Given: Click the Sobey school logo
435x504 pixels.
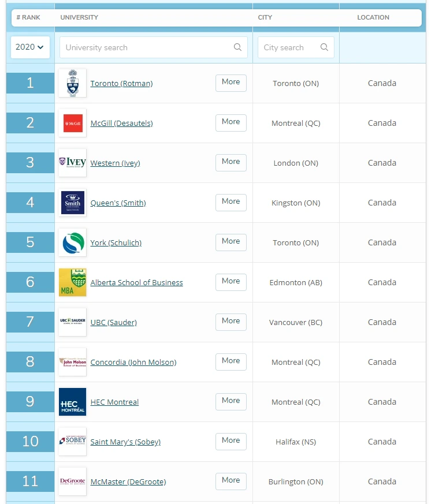Looking at the screenshot, I should tap(72, 441).
